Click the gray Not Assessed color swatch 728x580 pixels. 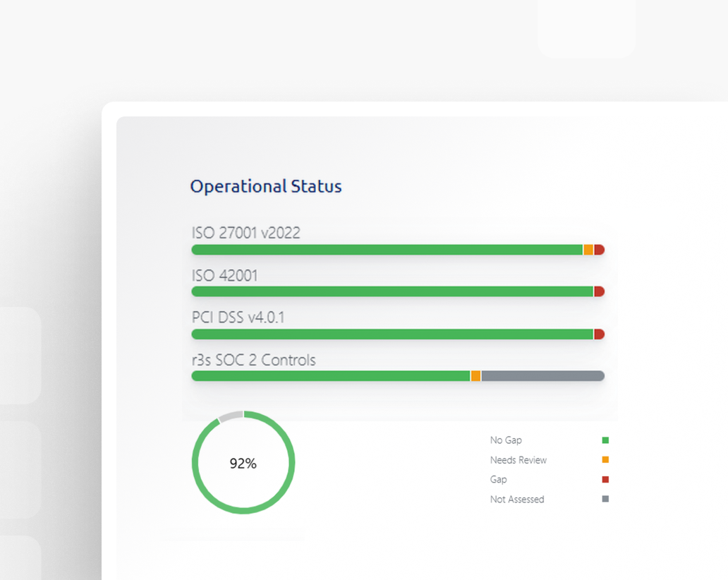(605, 499)
